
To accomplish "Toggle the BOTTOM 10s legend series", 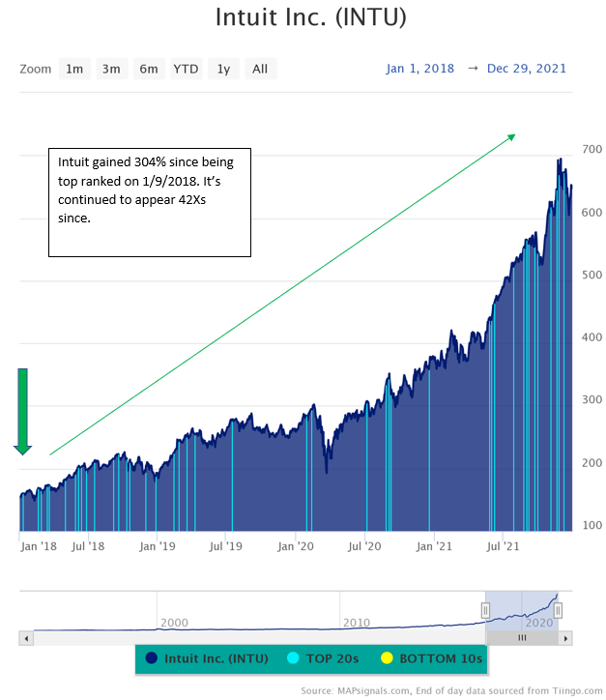I will (431, 658).
